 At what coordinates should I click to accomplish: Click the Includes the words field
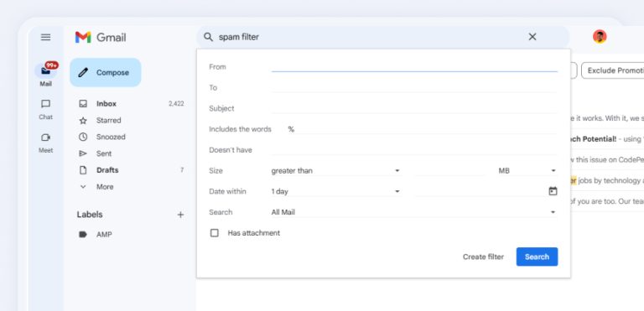(422, 129)
